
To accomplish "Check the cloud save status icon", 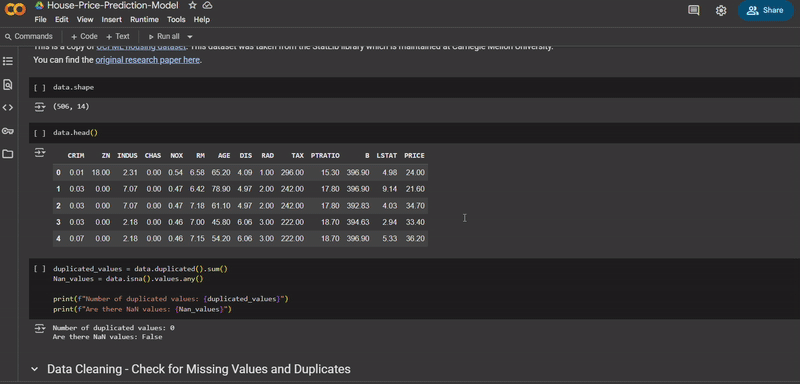I will click(x=207, y=6).
